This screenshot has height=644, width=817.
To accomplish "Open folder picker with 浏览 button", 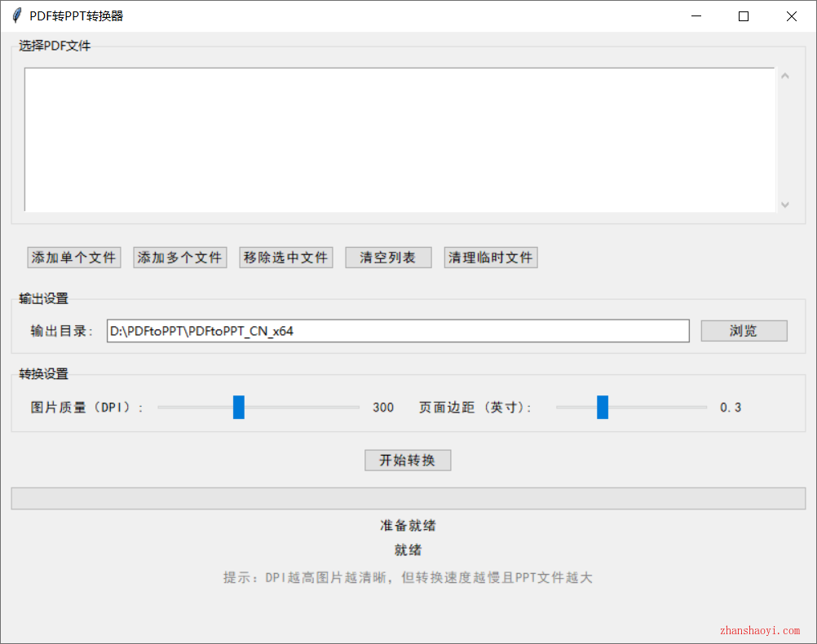I will 744,331.
